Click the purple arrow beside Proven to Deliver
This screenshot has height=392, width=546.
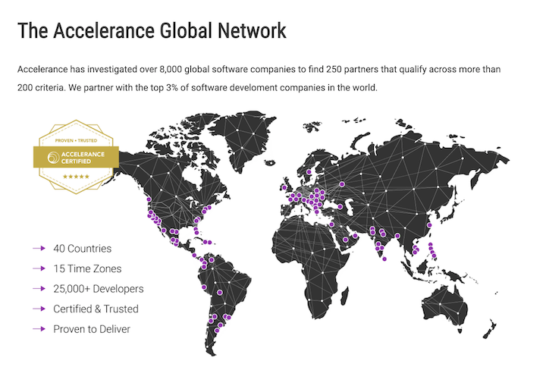pos(39,329)
